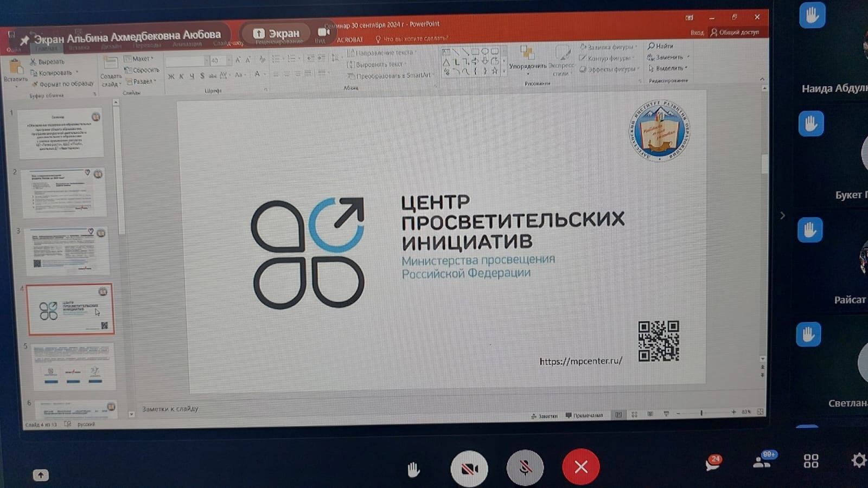Turn on the camera in the meeting

[x=469, y=468]
